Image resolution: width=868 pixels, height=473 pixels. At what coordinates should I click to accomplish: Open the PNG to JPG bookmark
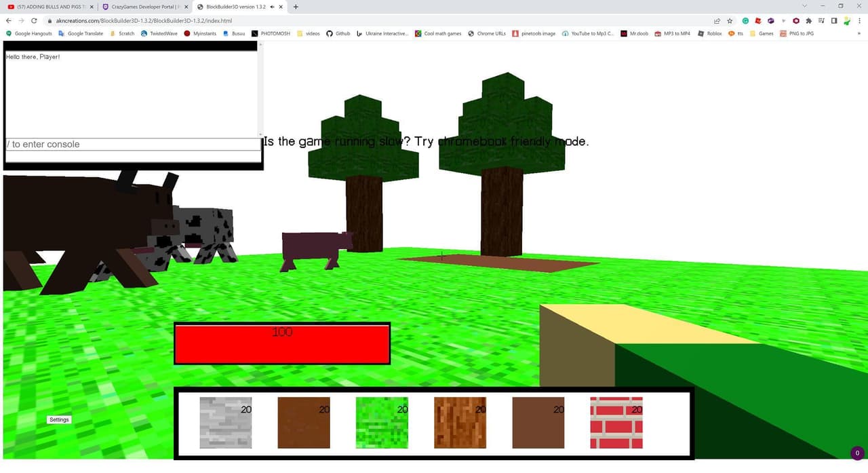coord(797,33)
